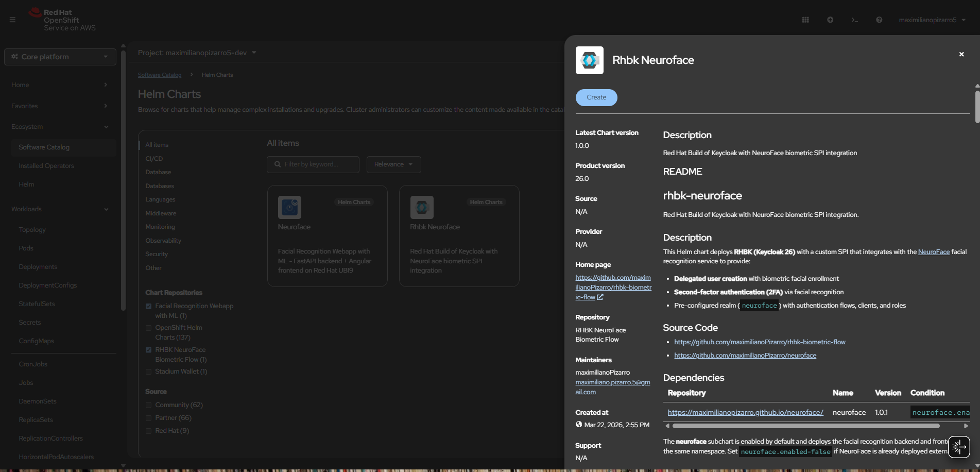Check the Stadium Wallet repository filter

149,372
